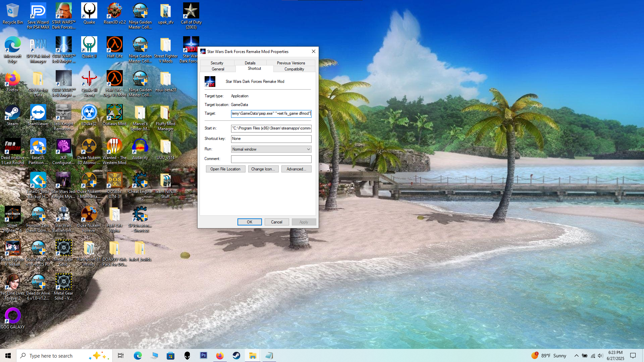Viewport: 644px width, 362px height.
Task: Select the TeamViewer desktop icon
Action: click(38, 115)
